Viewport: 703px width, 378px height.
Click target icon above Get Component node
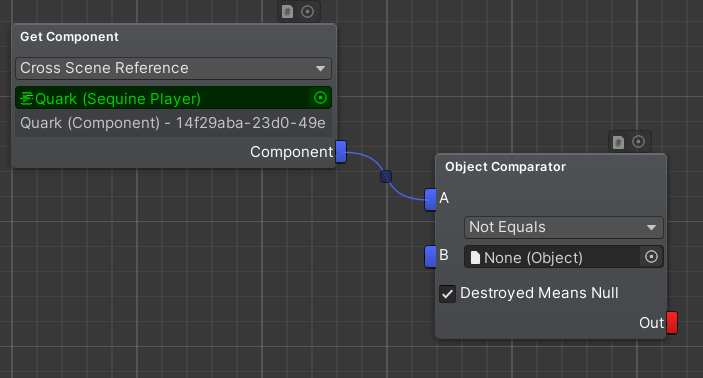pyautogui.click(x=308, y=12)
